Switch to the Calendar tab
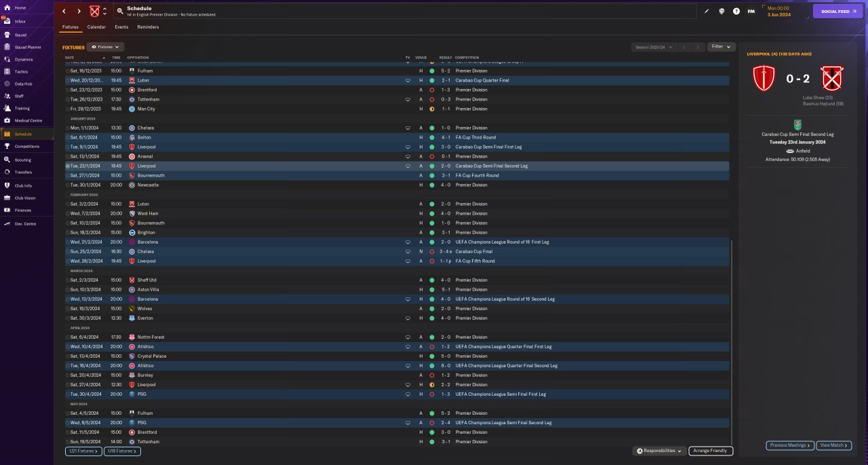The image size is (868, 465). [96, 27]
